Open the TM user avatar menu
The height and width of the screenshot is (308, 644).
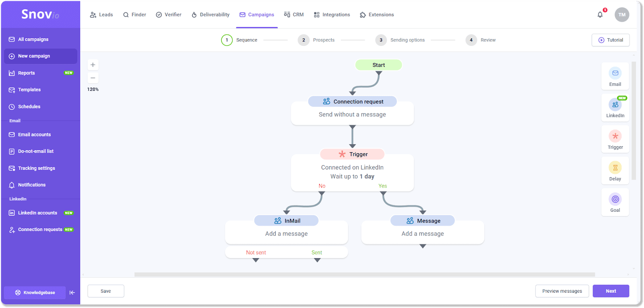tap(621, 15)
